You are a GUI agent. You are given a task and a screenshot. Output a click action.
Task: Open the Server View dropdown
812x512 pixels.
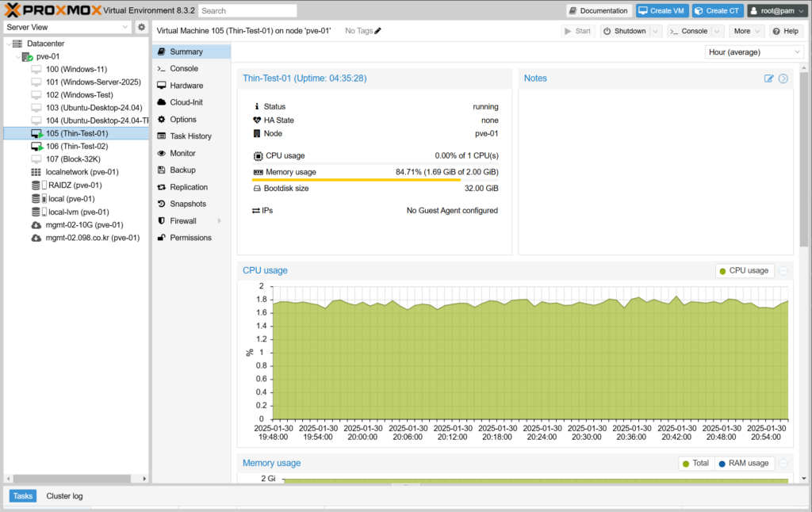point(67,27)
